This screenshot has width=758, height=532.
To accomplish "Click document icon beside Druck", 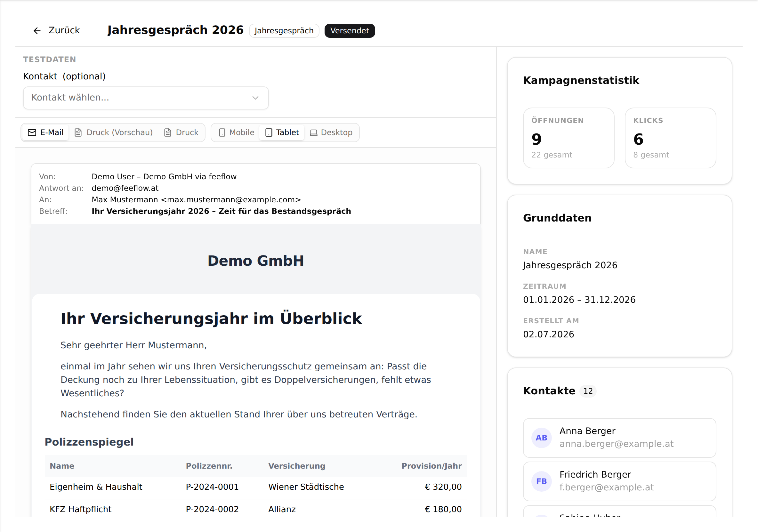I will click(x=168, y=133).
